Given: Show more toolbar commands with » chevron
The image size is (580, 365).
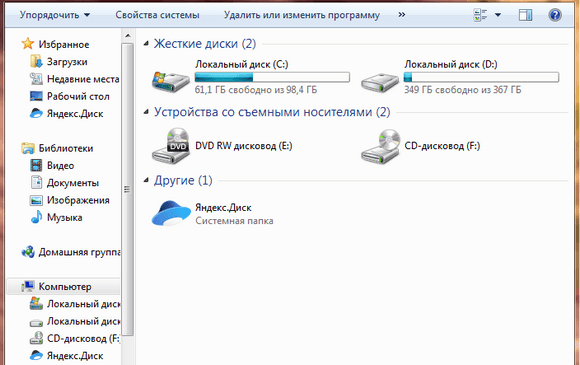Looking at the screenshot, I should pos(402,15).
